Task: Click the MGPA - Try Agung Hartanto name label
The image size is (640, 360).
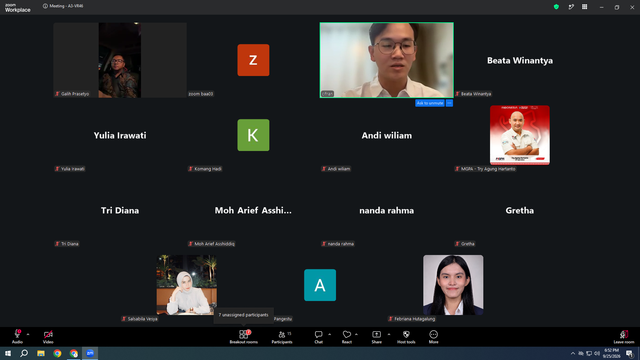Action: pos(485,169)
